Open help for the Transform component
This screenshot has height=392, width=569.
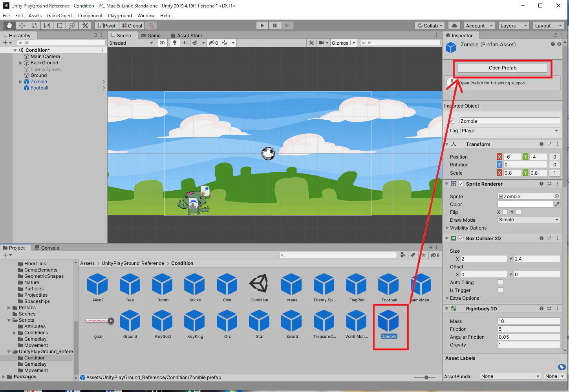542,144
